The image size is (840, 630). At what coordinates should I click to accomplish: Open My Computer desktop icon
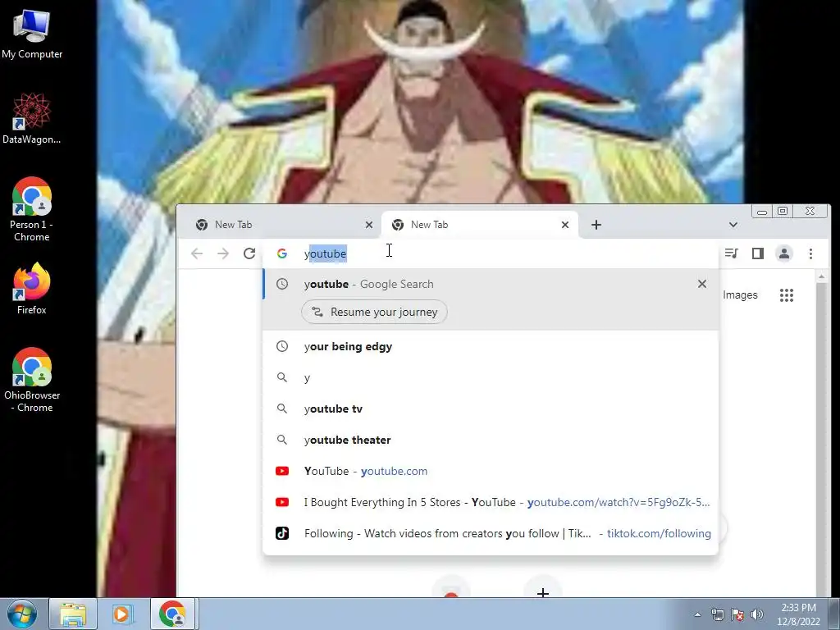coord(32,34)
